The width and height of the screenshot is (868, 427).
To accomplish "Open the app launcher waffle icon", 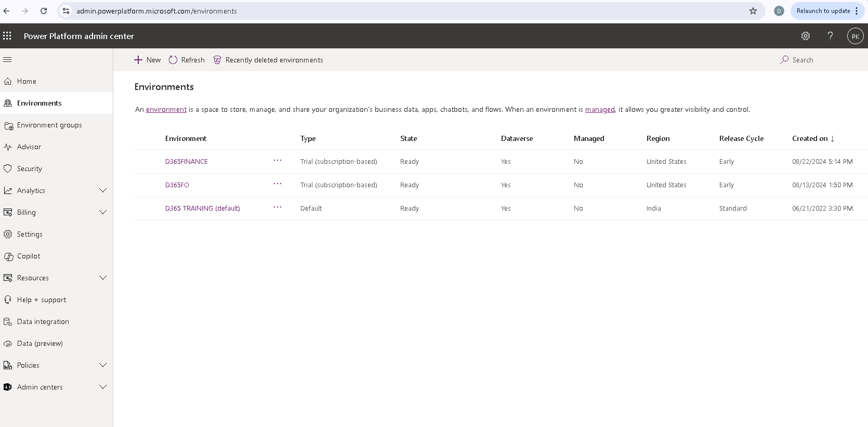I will pyautogui.click(x=7, y=36).
